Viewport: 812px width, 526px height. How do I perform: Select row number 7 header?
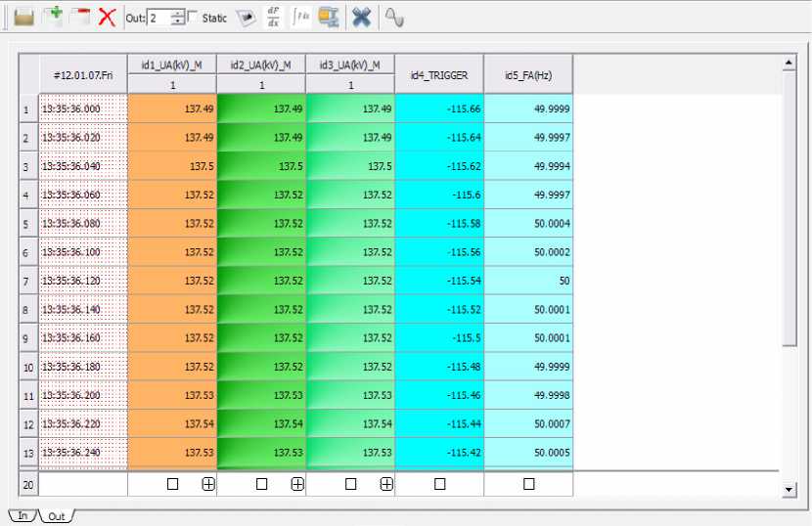tap(28, 282)
